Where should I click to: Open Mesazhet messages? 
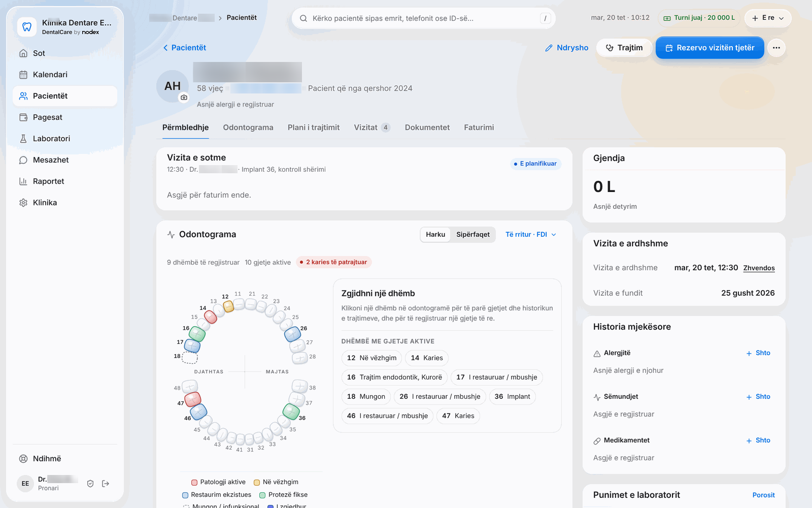pyautogui.click(x=65, y=160)
